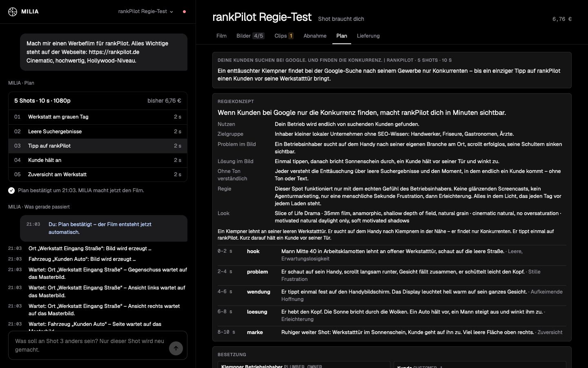Click the 'Lösung im Bild' field label
This screenshot has height=368, width=588.
(x=236, y=162)
